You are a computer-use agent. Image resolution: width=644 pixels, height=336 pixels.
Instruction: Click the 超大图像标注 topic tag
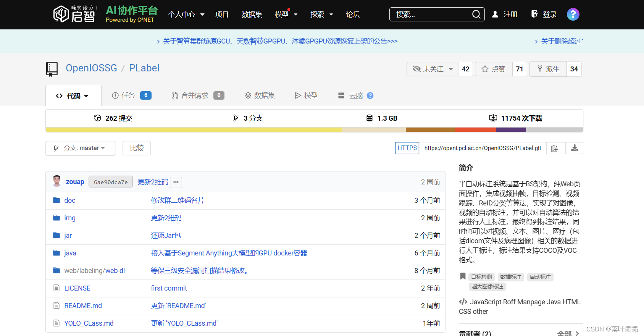point(487,286)
